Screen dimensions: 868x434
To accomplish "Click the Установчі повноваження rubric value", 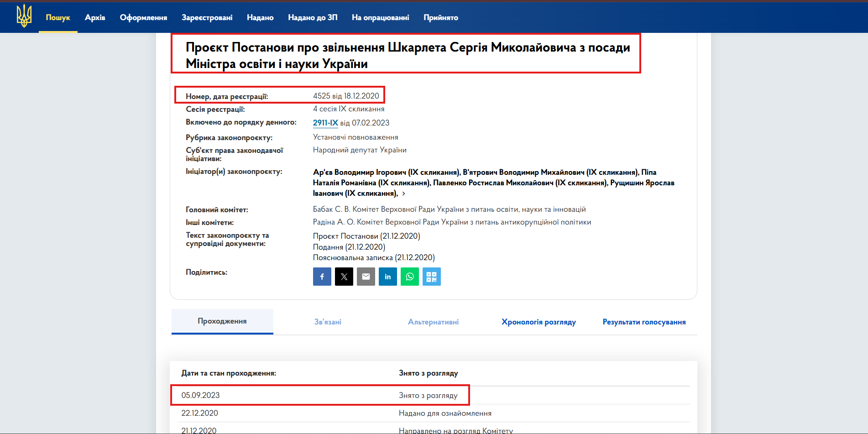I will 356,137.
